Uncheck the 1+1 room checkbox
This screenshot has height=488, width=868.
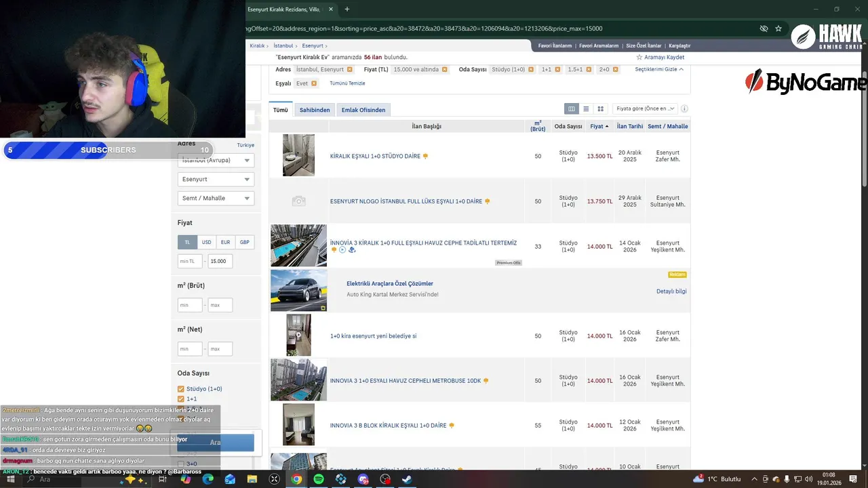[180, 399]
